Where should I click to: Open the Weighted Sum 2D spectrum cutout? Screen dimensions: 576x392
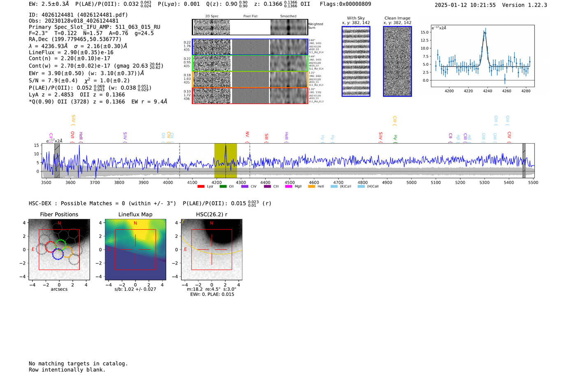(250, 27)
